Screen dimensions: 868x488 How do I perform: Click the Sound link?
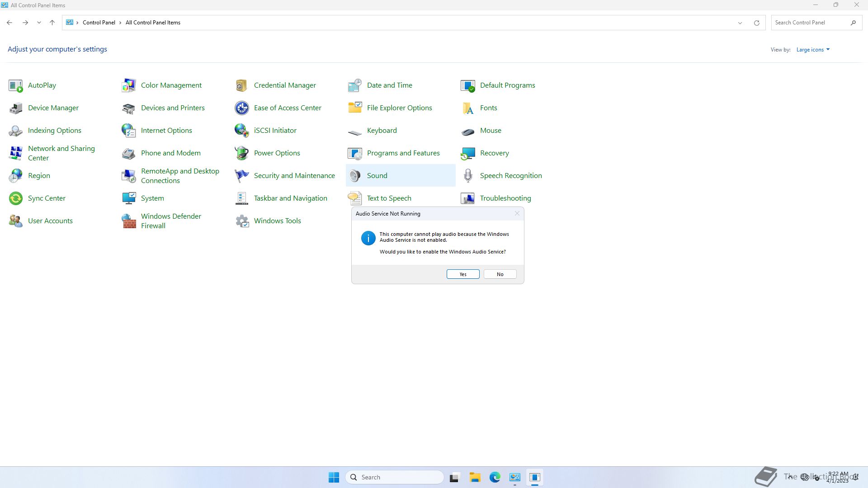pyautogui.click(x=377, y=176)
